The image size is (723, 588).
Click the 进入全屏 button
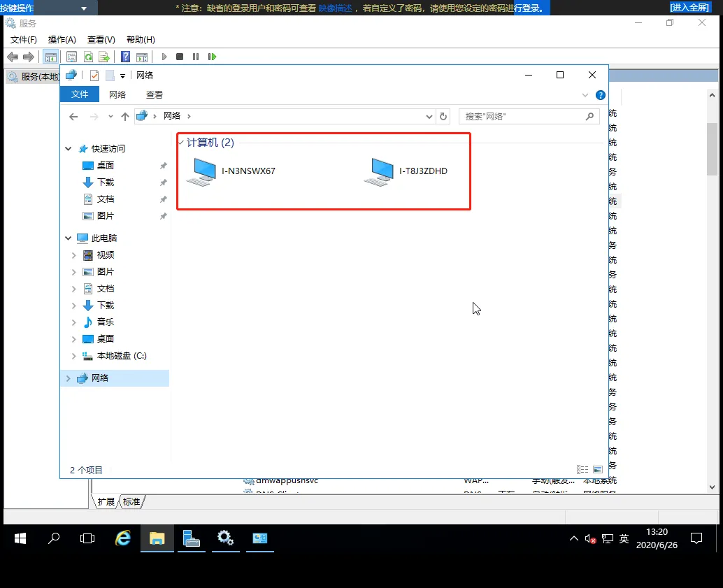point(689,7)
